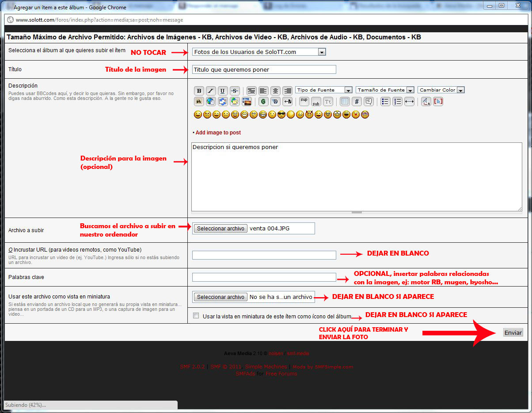The width and height of the screenshot is (532, 413).
Task: Insert image BBCode icon
Action: coord(199,101)
